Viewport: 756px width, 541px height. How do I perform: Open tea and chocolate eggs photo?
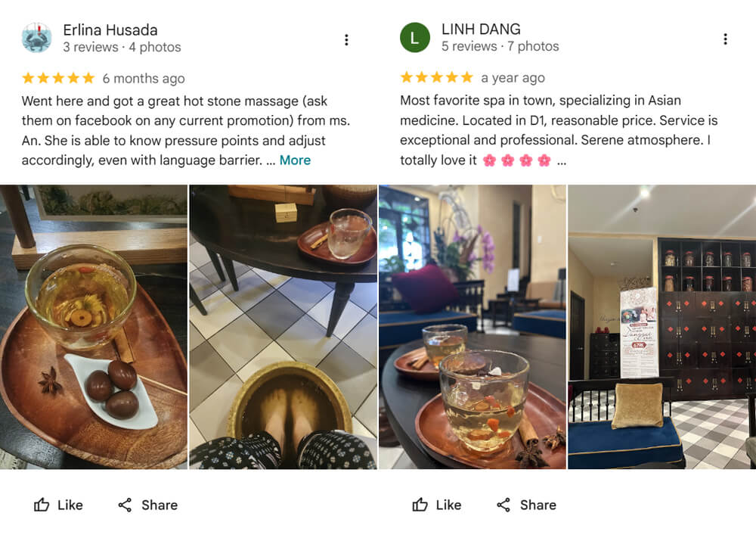[94, 327]
